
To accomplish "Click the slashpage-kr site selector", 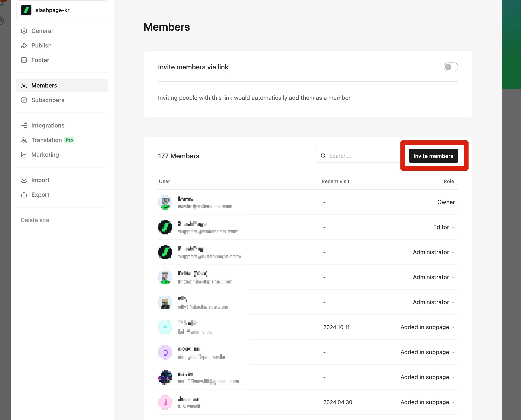I will coord(62,10).
